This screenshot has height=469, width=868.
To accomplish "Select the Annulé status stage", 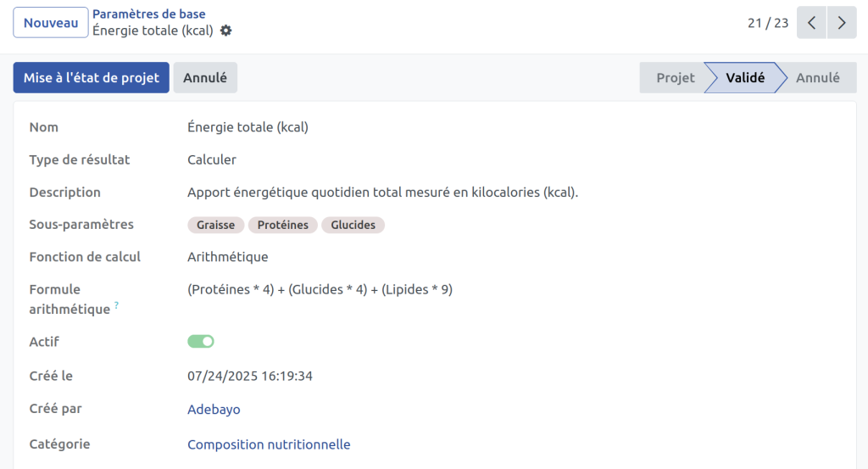I will click(x=817, y=77).
